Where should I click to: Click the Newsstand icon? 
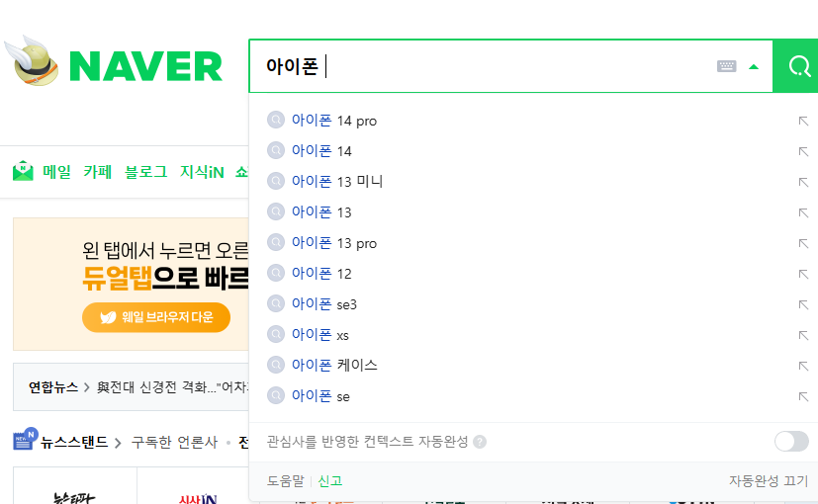point(25,439)
